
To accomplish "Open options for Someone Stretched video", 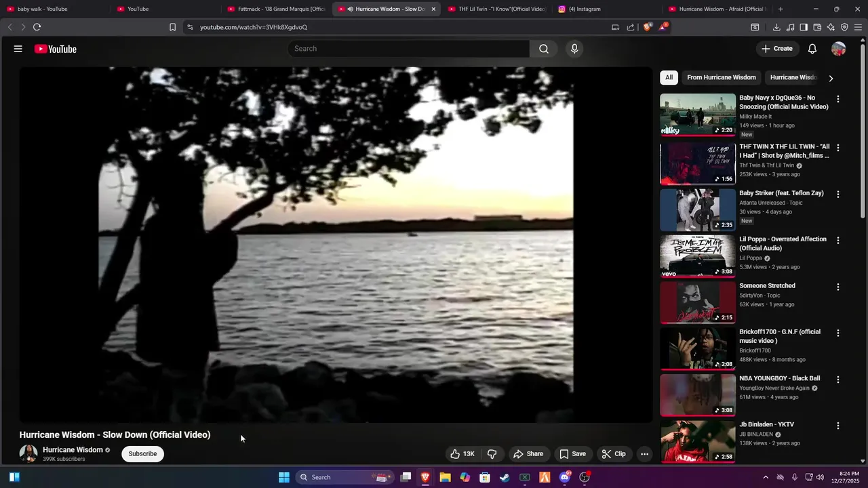I will tap(838, 287).
